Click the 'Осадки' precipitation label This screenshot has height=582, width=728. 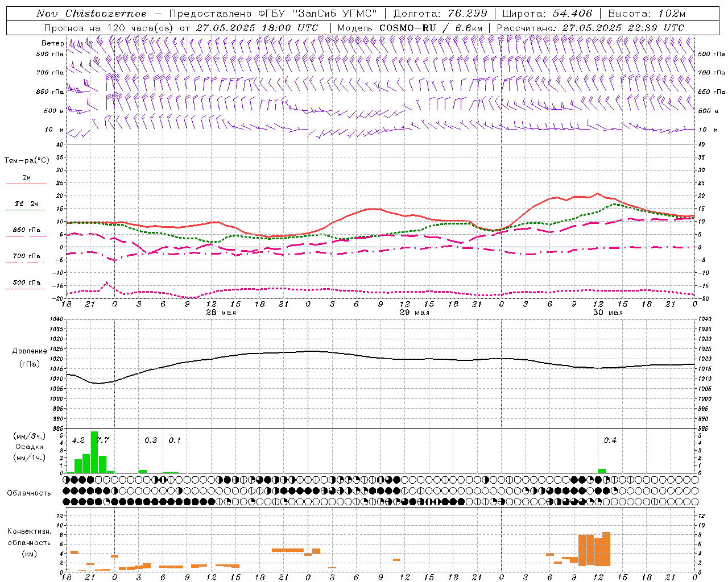coord(29,447)
